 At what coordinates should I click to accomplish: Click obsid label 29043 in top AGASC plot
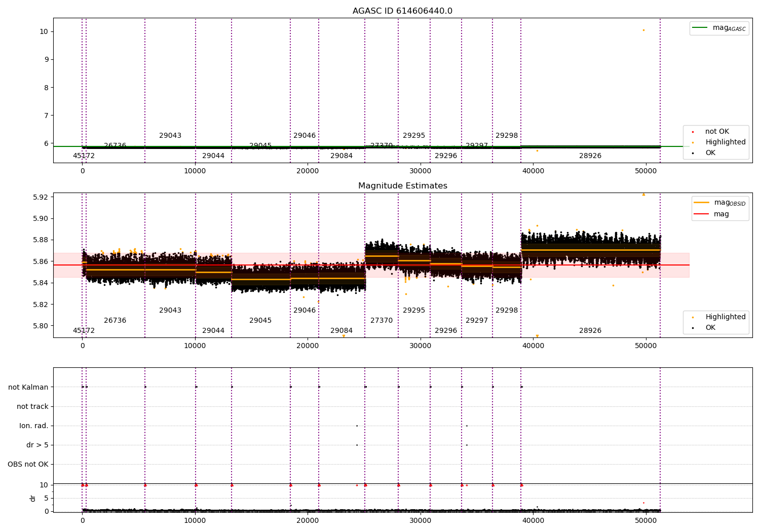click(x=170, y=136)
